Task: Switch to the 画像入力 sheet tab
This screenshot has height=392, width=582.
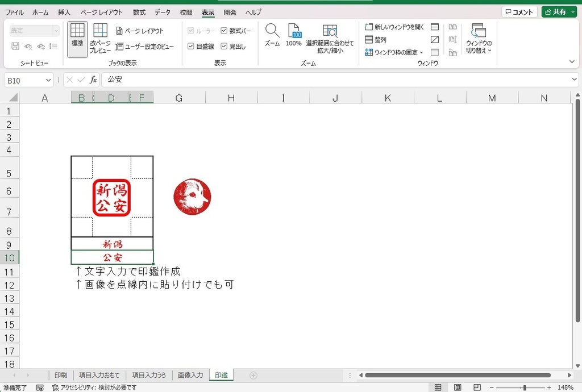Action: tap(190, 375)
